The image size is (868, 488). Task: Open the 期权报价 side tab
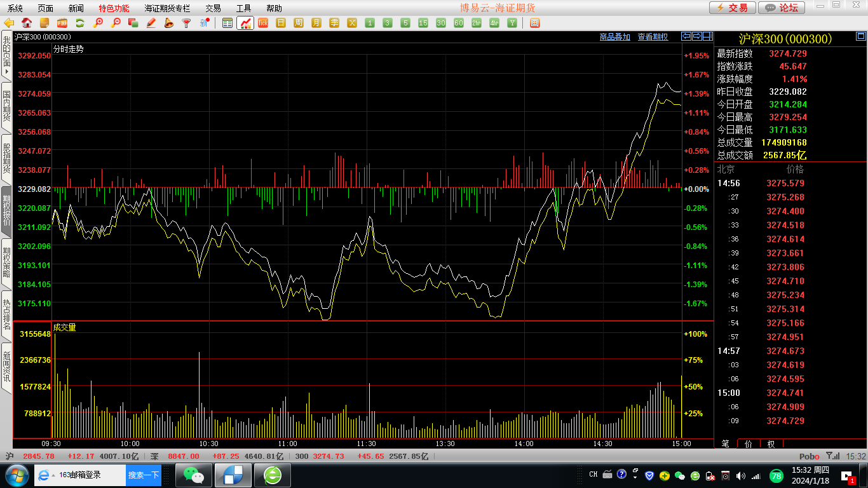coord(6,210)
